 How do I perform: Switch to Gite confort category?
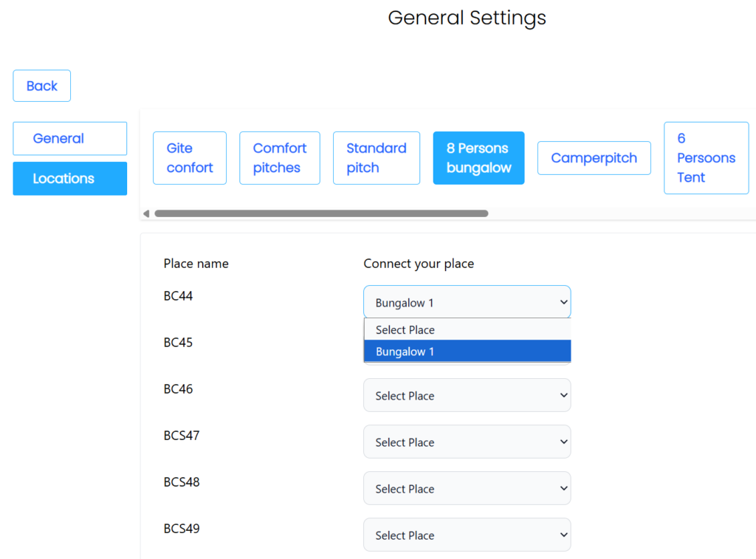tap(189, 158)
